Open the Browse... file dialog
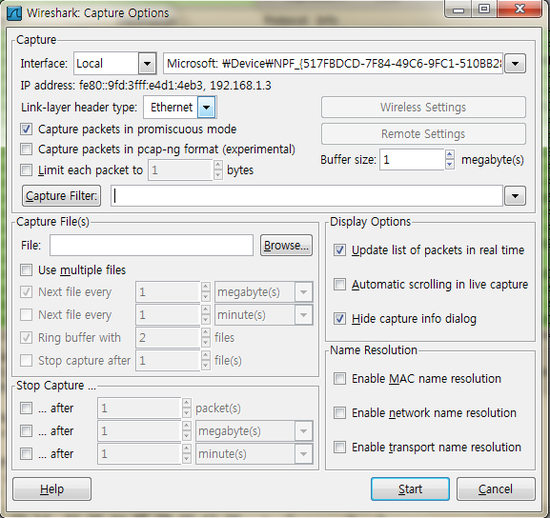The image size is (550, 518). 286,245
